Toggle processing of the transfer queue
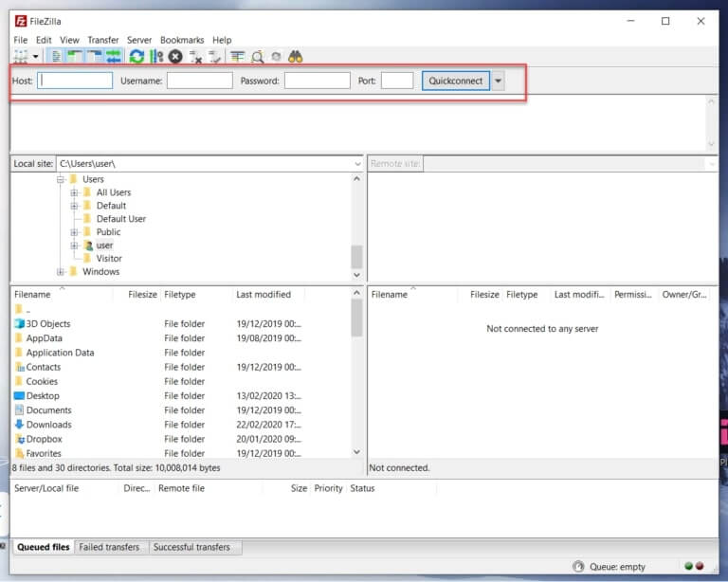 [157, 57]
